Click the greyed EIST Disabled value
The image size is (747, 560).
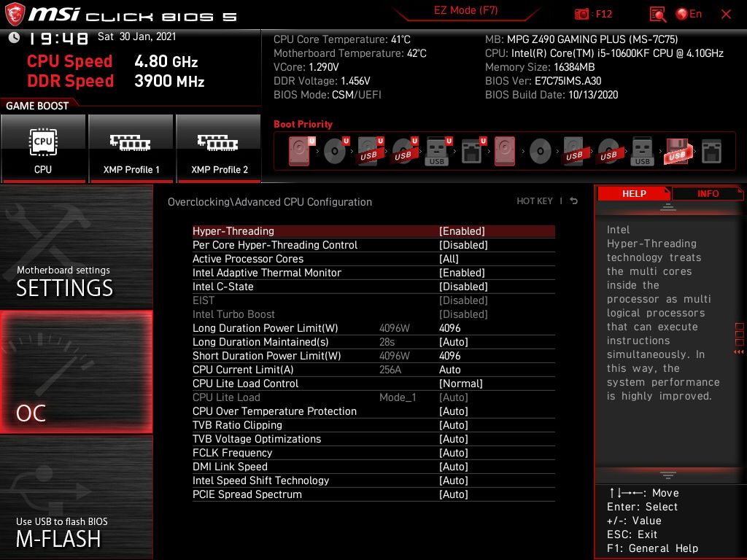(x=463, y=300)
